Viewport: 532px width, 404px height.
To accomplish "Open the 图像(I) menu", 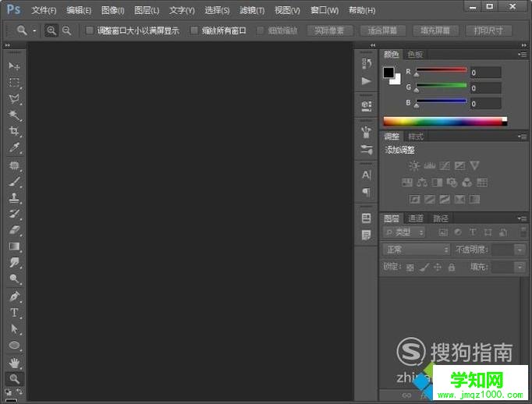I will click(112, 10).
